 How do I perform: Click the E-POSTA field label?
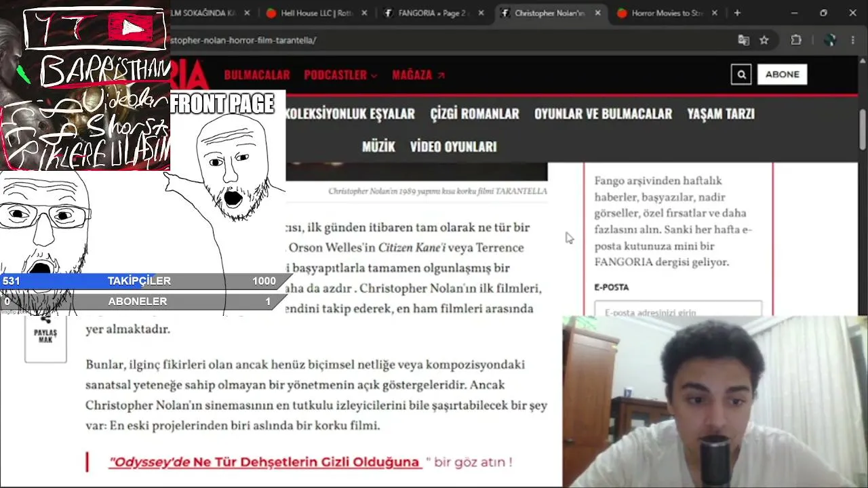pos(612,287)
